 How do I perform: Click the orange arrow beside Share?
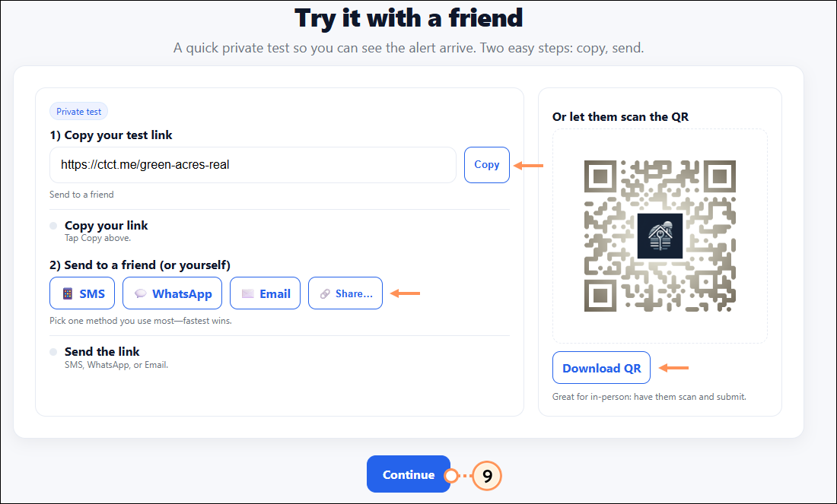[405, 293]
